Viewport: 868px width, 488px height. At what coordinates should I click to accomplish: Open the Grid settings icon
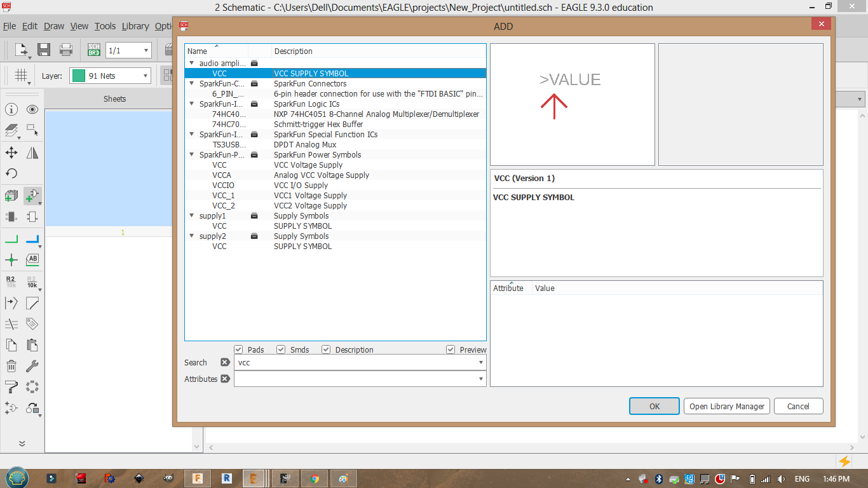(x=22, y=76)
